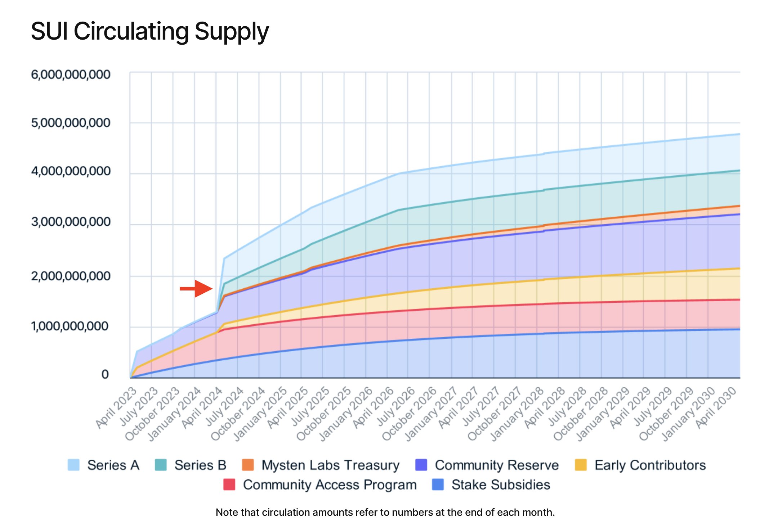
Task: Click the red arrow marker on chart
Action: 196,288
